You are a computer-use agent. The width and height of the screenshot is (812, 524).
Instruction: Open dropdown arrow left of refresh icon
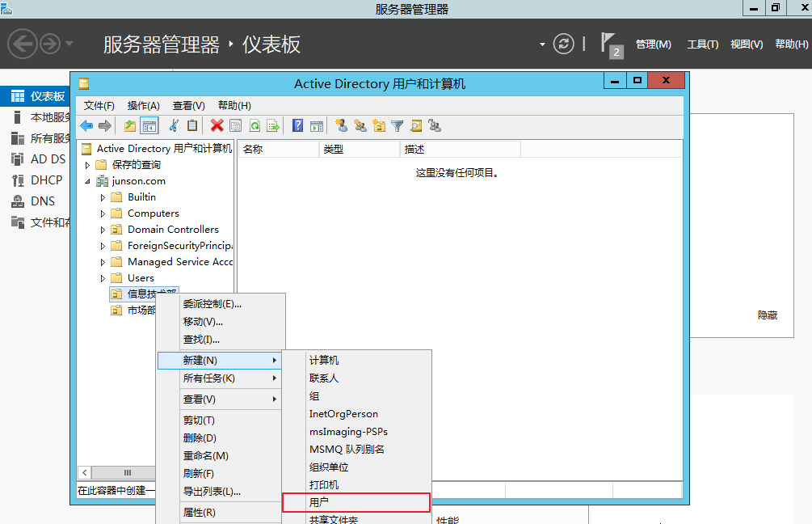click(x=542, y=44)
